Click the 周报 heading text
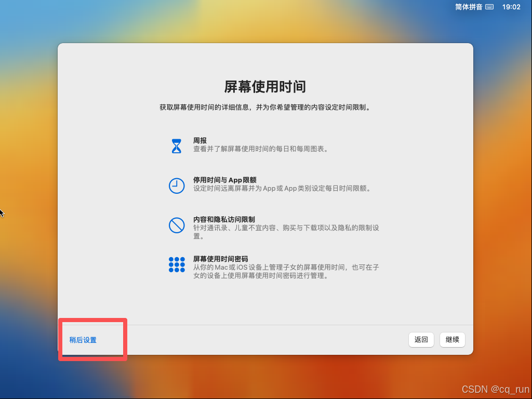Screen dimensions: 532x399 click(x=200, y=140)
